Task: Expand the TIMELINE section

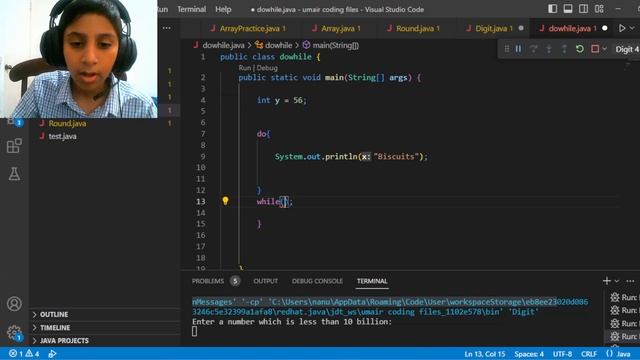Action: (104, 327)
